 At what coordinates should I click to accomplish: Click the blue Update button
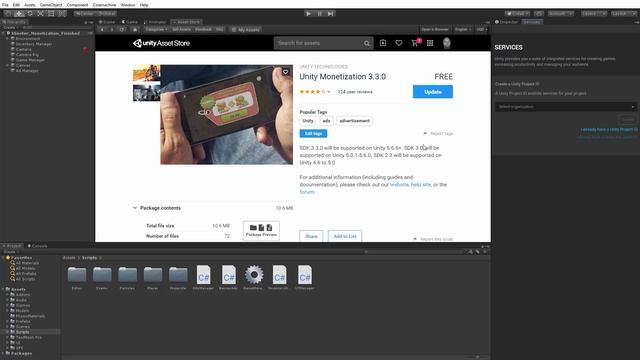tap(433, 92)
